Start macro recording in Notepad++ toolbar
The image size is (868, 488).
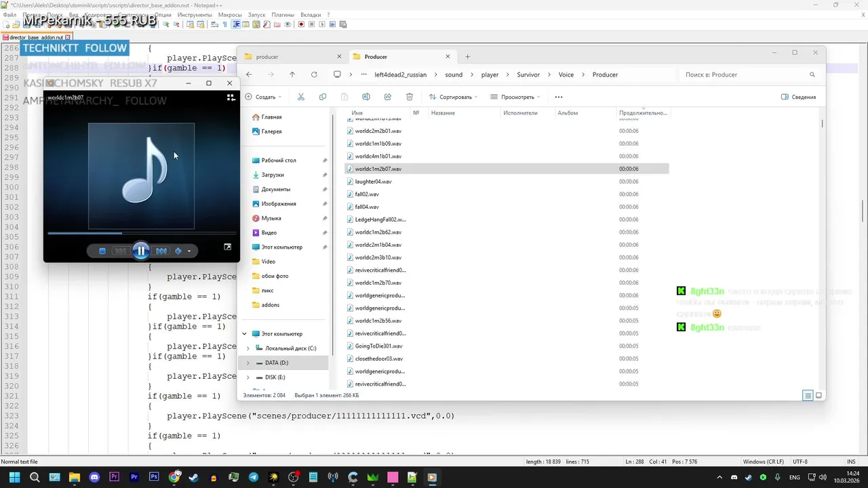[x=300, y=24]
